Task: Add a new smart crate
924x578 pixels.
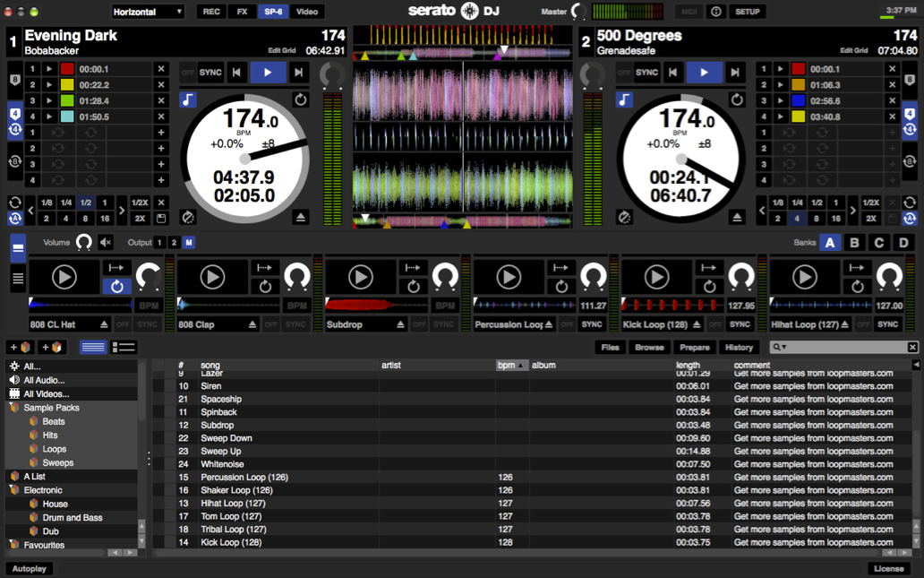Action: (51, 348)
